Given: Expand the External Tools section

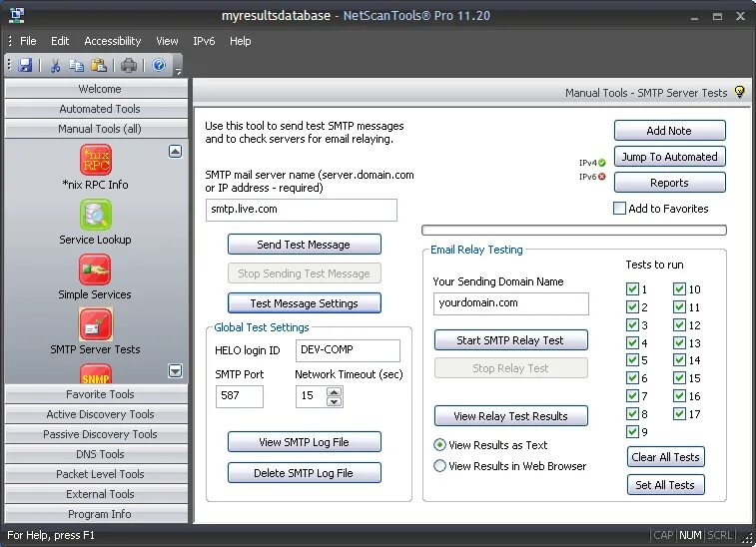Looking at the screenshot, I should coord(97,494).
